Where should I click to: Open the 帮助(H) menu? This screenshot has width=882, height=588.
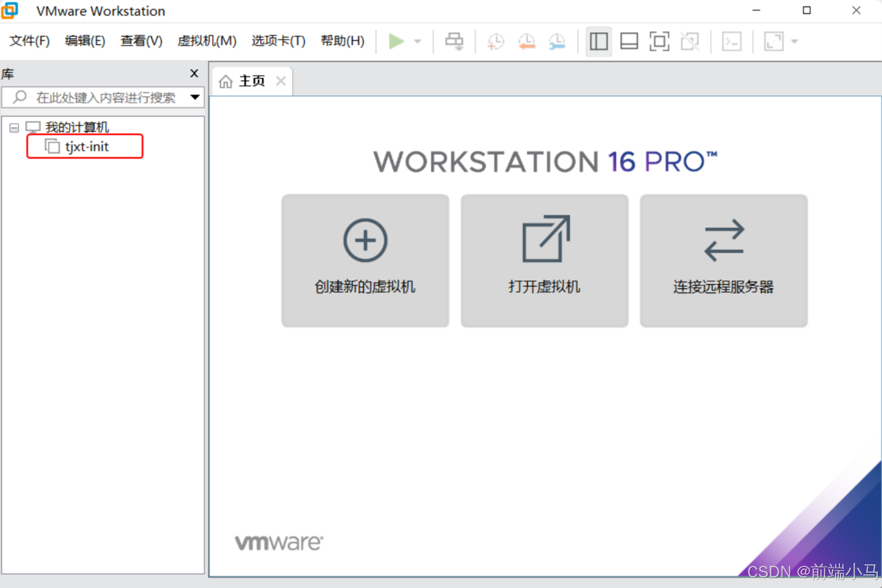pyautogui.click(x=342, y=41)
